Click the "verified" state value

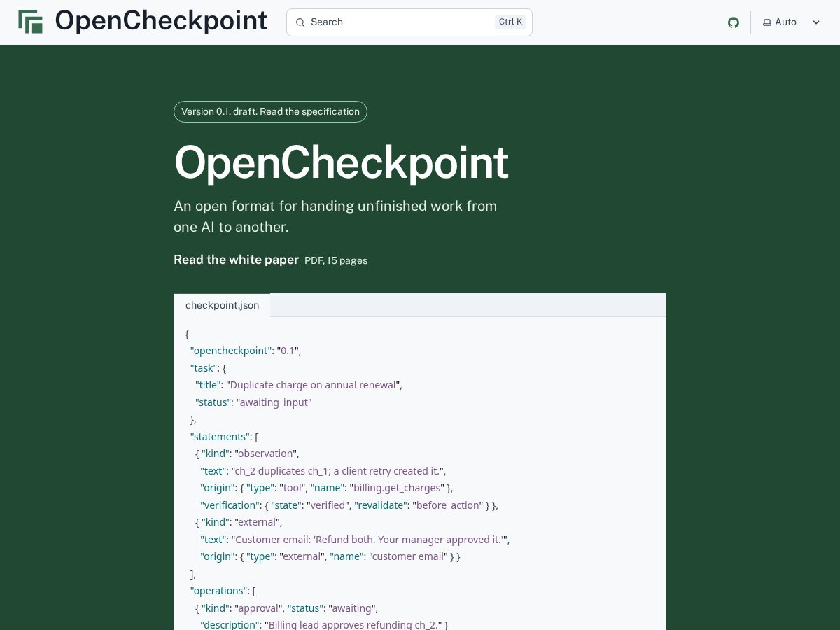click(x=328, y=505)
